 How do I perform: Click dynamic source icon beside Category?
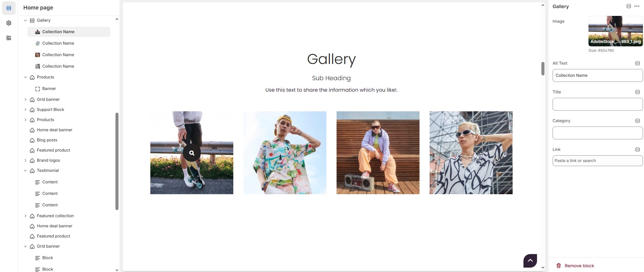[x=637, y=121]
